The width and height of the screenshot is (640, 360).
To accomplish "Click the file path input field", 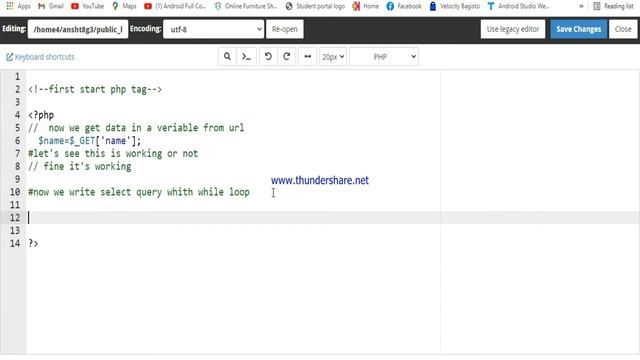I will 78,29.
